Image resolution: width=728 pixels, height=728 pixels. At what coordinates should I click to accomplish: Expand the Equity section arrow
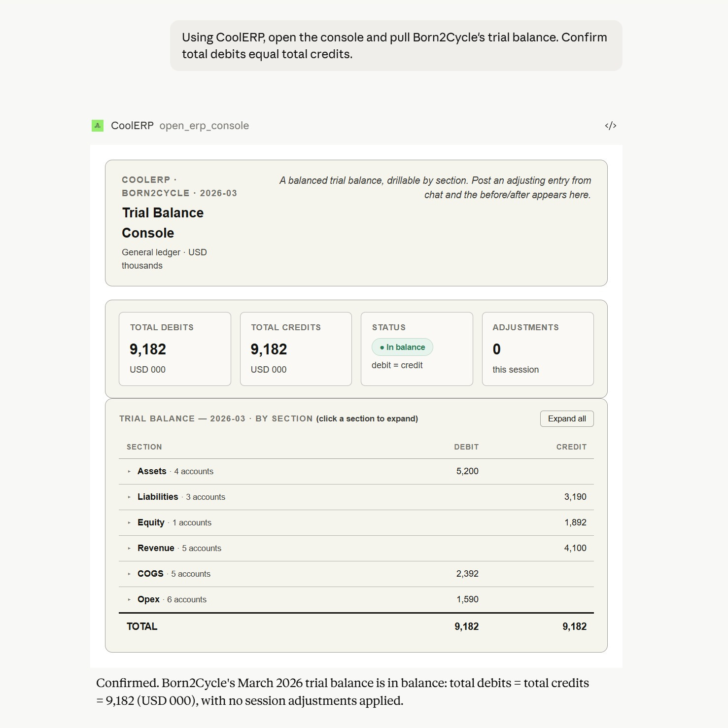(129, 523)
